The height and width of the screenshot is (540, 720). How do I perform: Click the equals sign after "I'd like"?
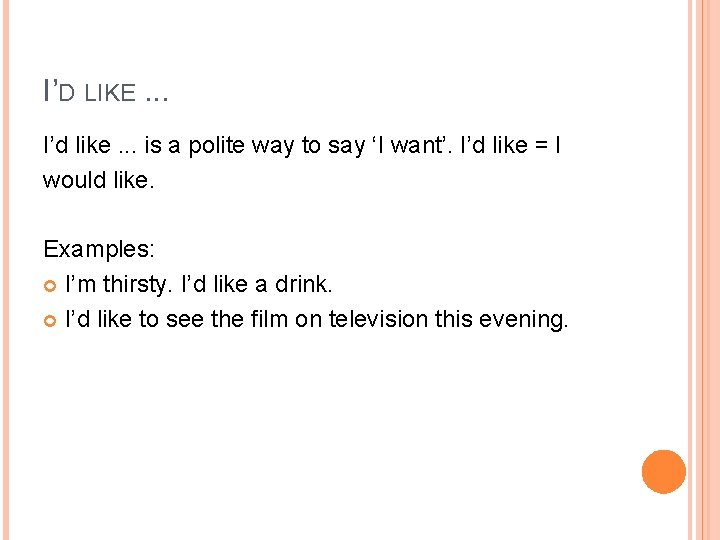coord(539,146)
